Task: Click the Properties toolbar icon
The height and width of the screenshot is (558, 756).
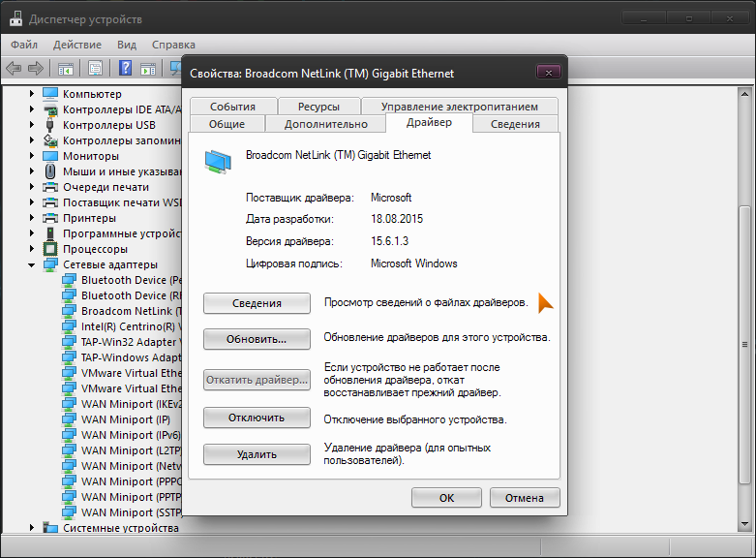Action: pos(96,68)
